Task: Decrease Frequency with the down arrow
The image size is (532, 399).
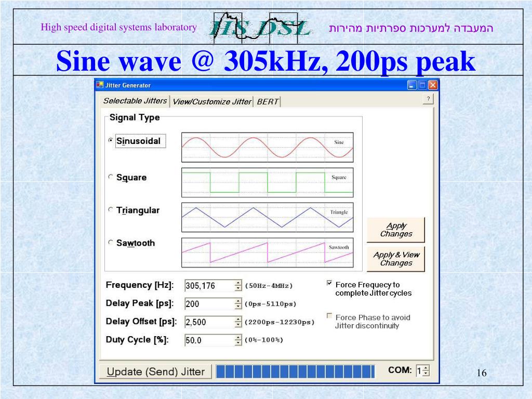Action: pyautogui.click(x=238, y=288)
